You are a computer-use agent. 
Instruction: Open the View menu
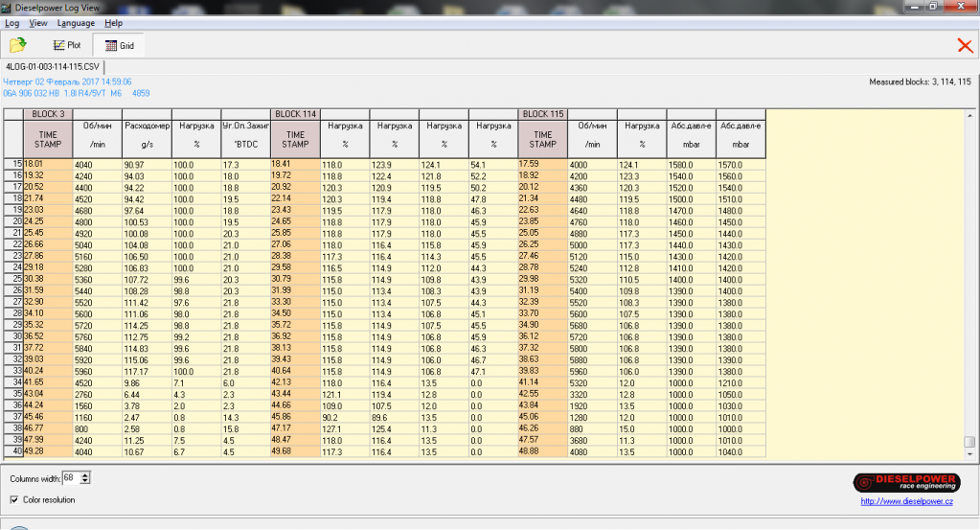pos(38,22)
